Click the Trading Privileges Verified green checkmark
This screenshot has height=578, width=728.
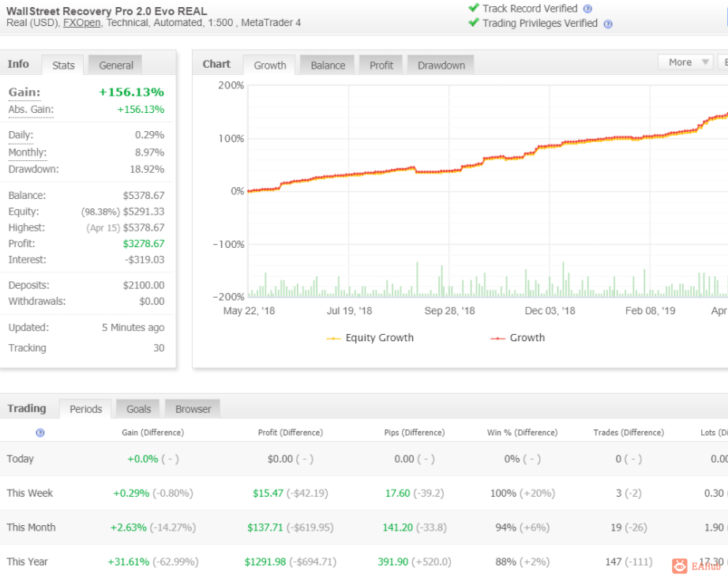pos(474,22)
